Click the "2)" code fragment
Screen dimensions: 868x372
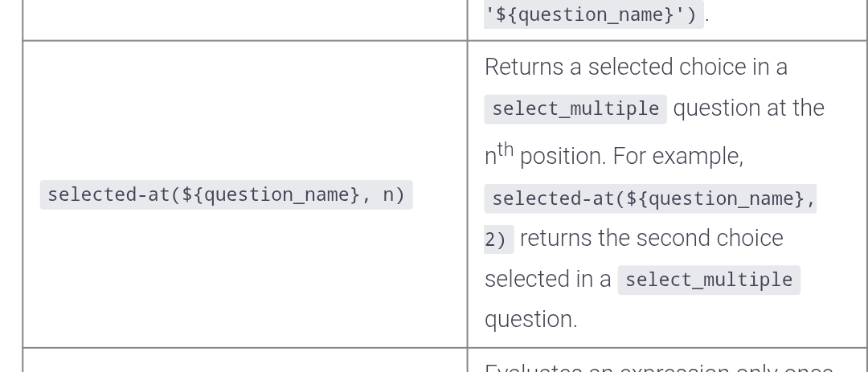tap(497, 239)
